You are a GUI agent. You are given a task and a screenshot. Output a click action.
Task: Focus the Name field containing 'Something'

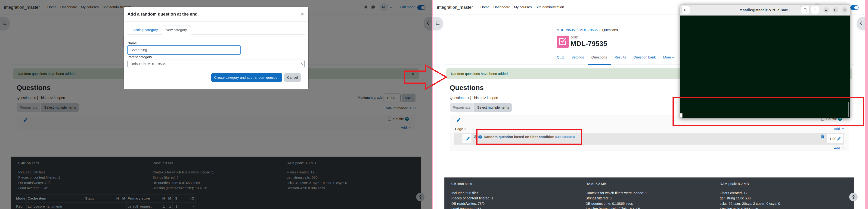pos(184,50)
